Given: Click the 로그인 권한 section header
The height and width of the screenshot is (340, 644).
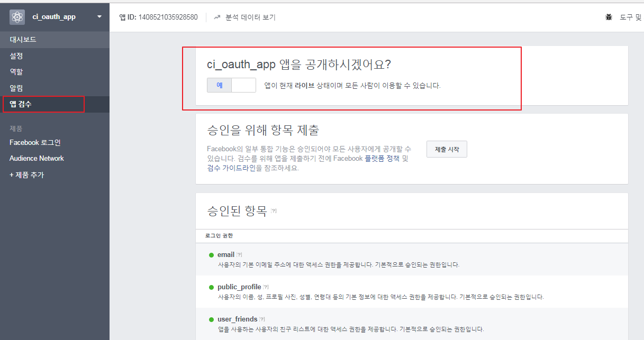Looking at the screenshot, I should [x=219, y=235].
